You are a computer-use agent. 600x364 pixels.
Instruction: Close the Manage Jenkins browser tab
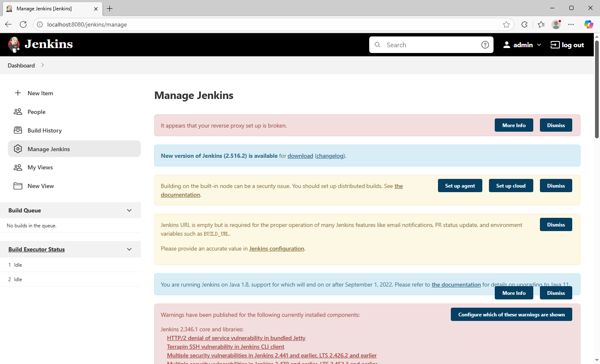tap(96, 9)
